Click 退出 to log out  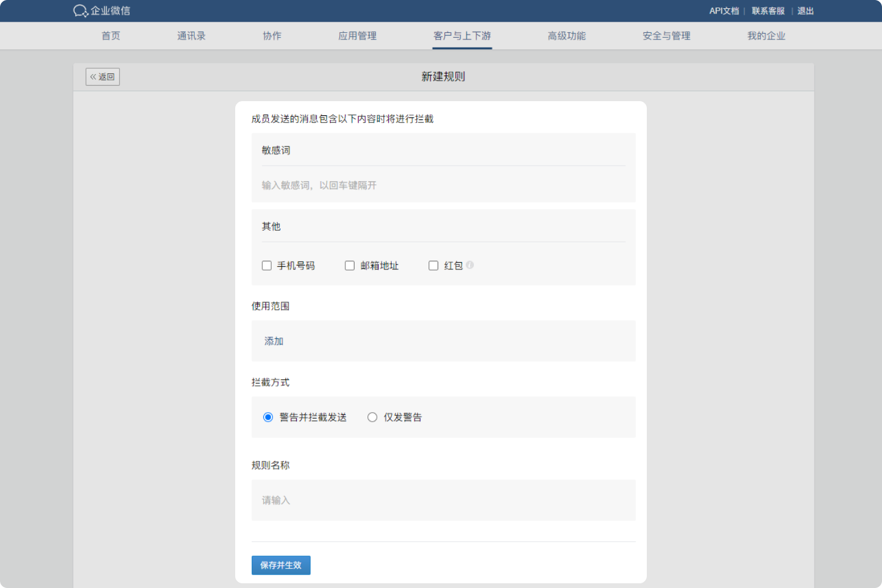pos(806,11)
